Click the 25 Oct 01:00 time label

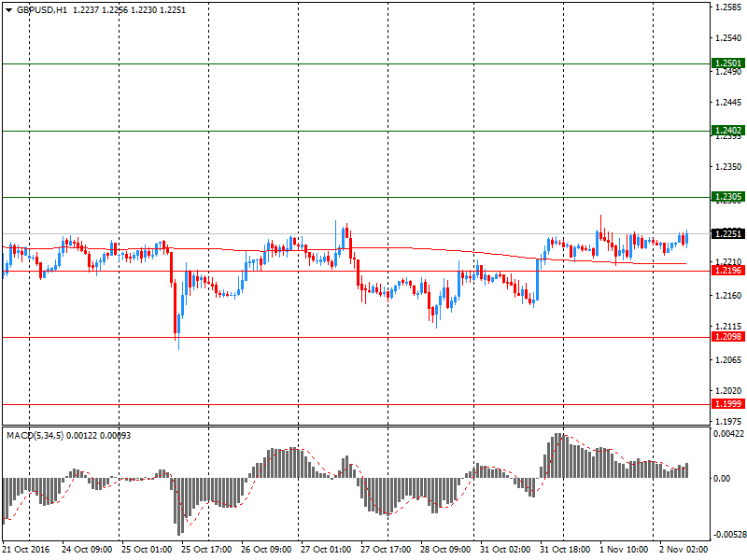click(147, 550)
